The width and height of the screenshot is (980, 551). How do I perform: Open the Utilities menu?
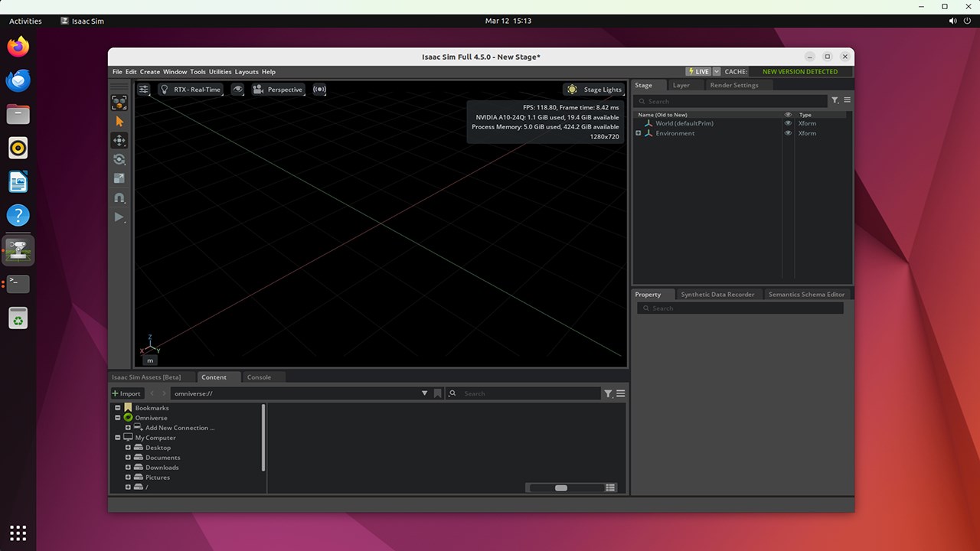pyautogui.click(x=220, y=72)
